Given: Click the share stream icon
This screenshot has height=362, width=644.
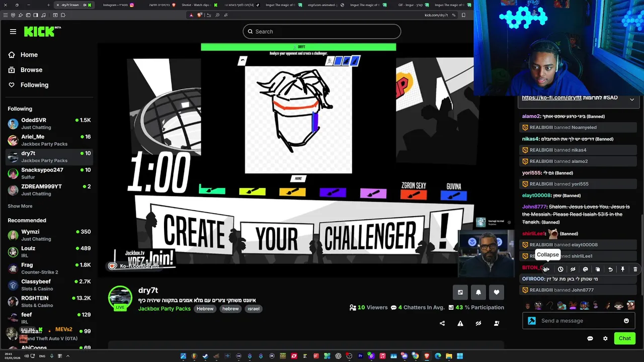Looking at the screenshot, I should (x=442, y=323).
